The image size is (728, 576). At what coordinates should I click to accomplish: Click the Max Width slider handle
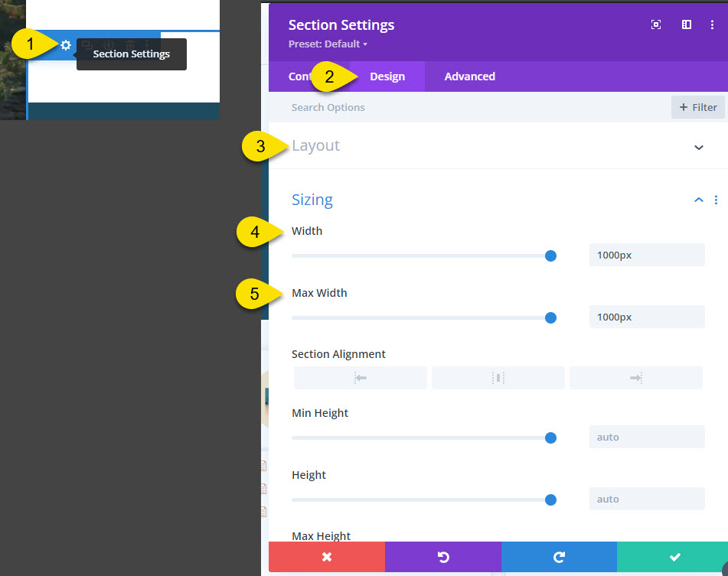click(x=550, y=317)
